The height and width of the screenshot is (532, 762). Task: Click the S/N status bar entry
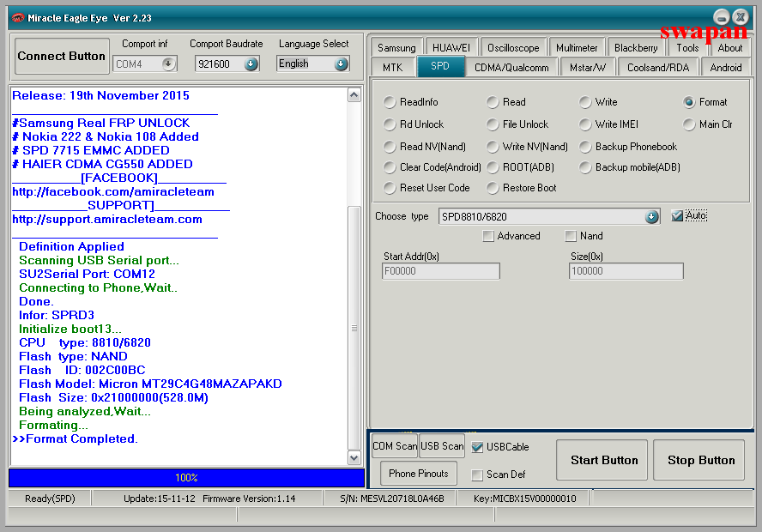pyautogui.click(x=391, y=499)
